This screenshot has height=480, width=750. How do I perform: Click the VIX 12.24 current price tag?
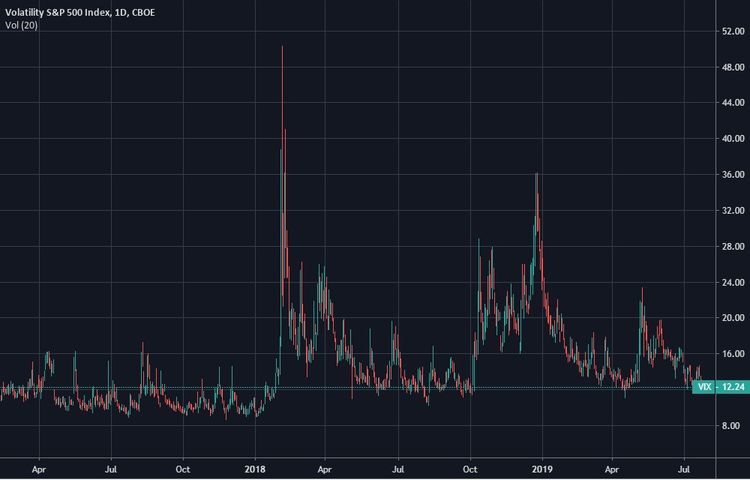tap(720, 387)
